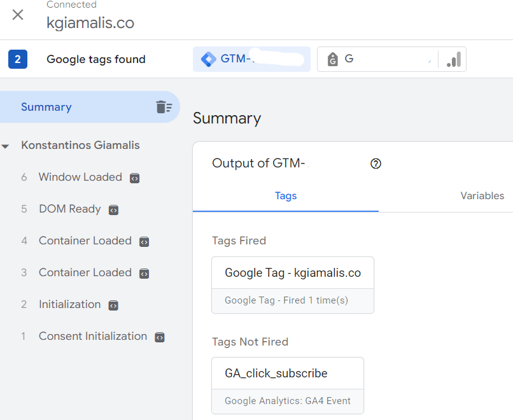Image resolution: width=513 pixels, height=420 pixels.
Task: Click the code icon beside Consent Initialization
Action: pos(159,337)
